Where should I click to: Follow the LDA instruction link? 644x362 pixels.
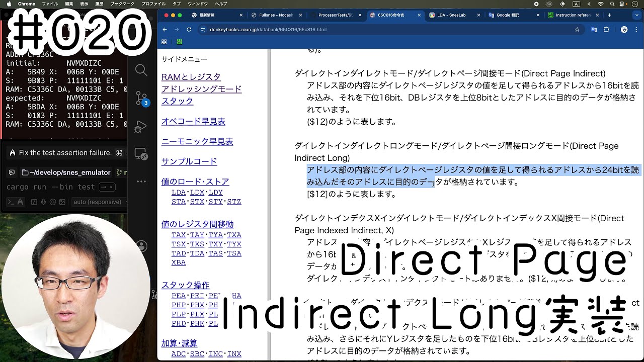(179, 193)
